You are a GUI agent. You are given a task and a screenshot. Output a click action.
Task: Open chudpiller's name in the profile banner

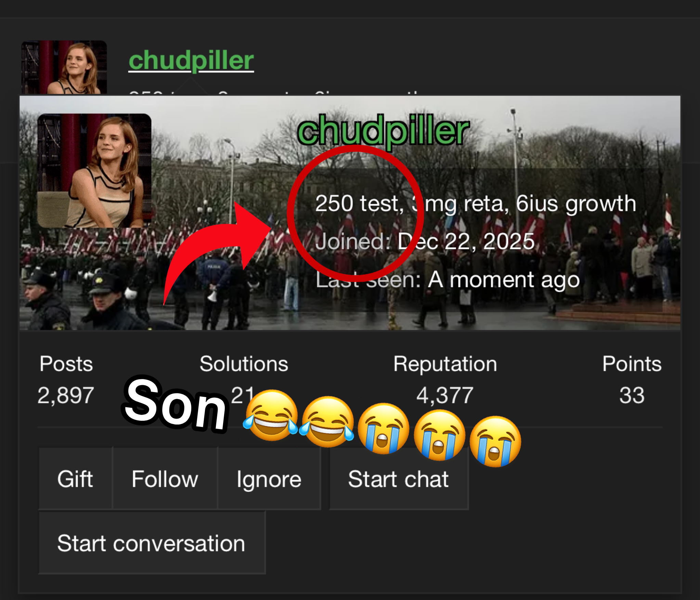coord(383,131)
